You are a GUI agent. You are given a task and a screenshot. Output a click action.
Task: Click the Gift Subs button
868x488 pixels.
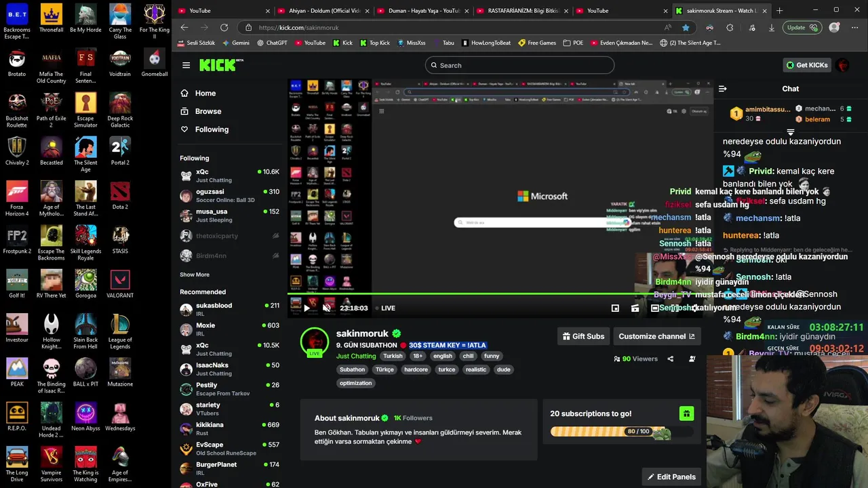point(583,336)
